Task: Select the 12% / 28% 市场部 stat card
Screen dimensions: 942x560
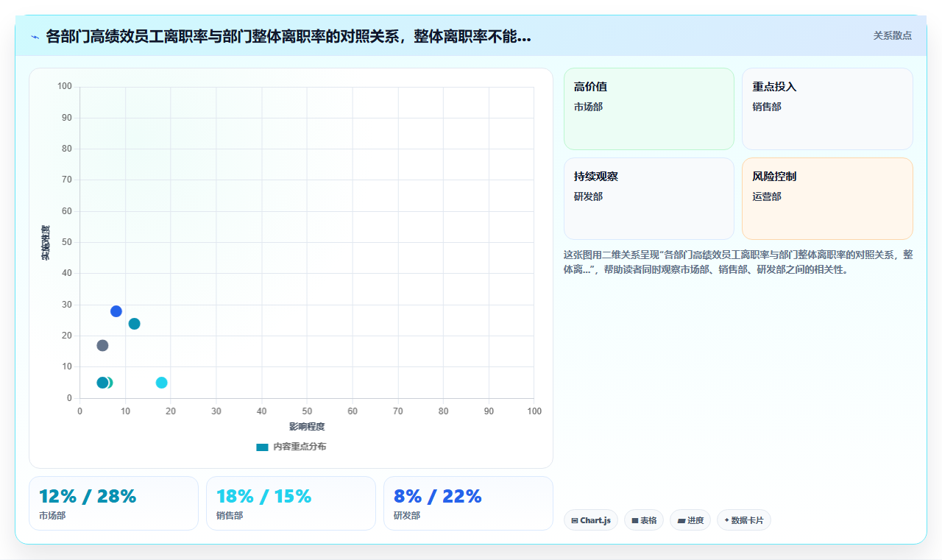Action: tap(113, 503)
